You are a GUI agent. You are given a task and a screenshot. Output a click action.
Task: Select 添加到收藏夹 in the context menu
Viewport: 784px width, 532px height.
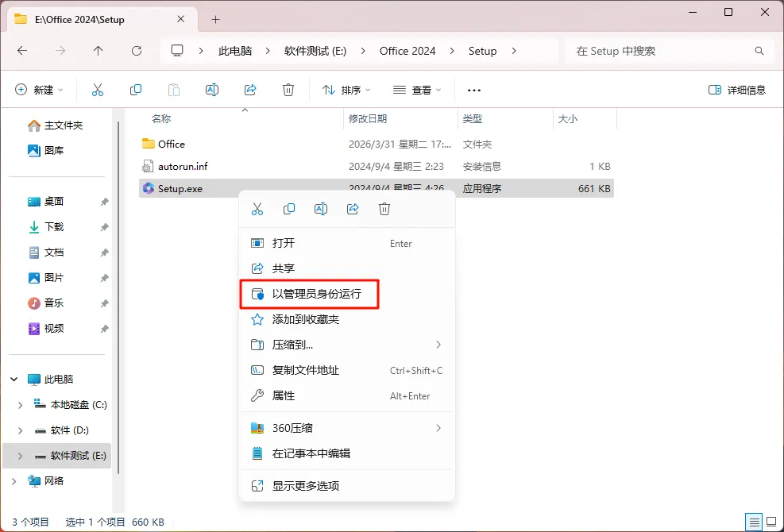coord(347,319)
